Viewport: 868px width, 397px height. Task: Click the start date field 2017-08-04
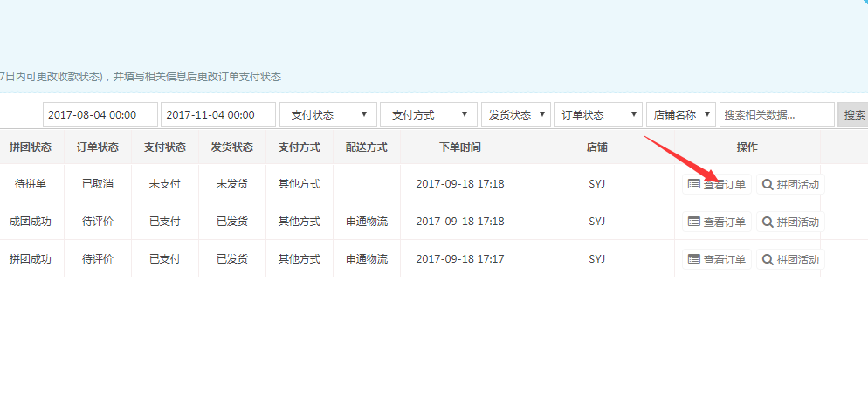coord(100,114)
